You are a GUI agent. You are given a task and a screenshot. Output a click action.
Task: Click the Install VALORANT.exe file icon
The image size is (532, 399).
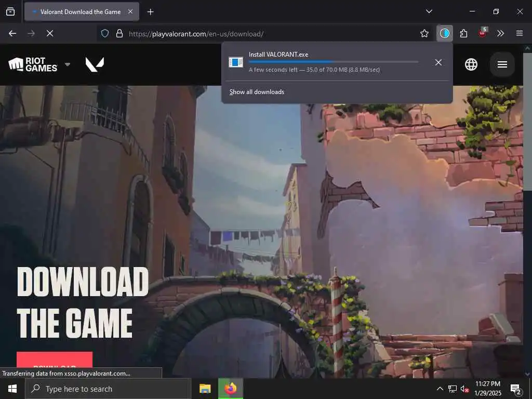click(x=236, y=62)
